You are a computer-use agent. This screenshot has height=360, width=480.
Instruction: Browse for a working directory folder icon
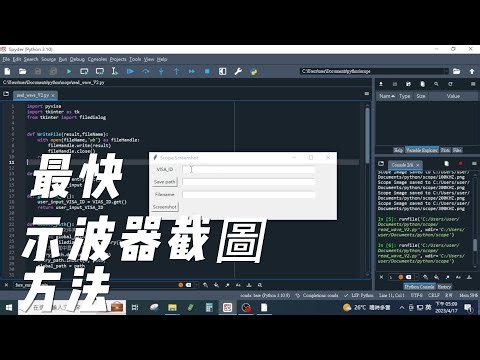tap(456, 71)
